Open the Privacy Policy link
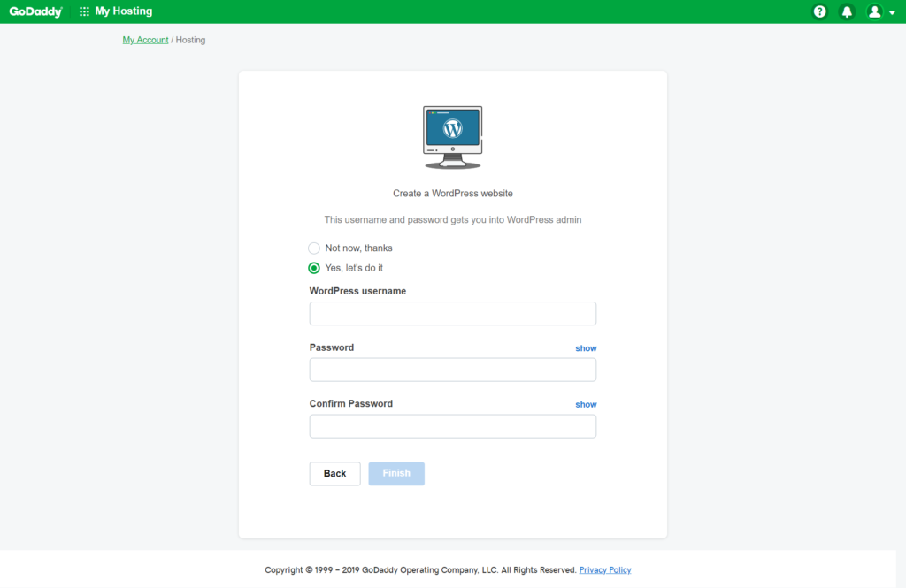The width and height of the screenshot is (906, 588). click(x=605, y=570)
